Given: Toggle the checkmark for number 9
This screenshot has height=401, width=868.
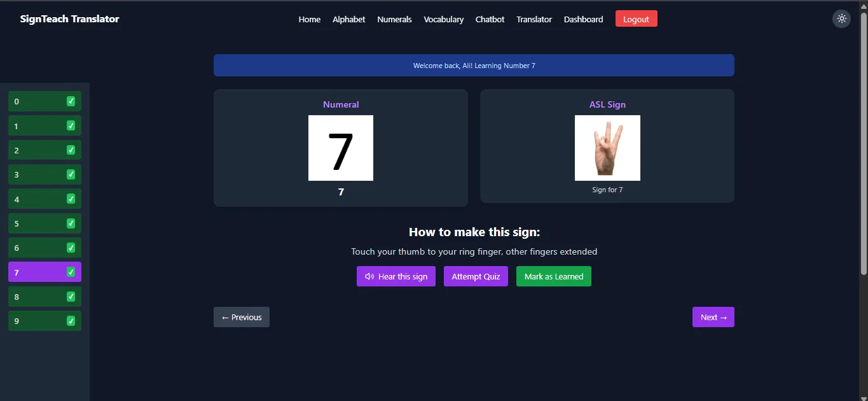Looking at the screenshot, I should point(71,321).
